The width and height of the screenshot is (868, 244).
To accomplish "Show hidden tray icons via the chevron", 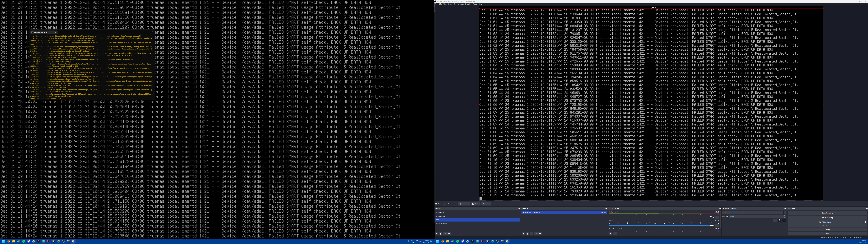I will coord(405,241).
